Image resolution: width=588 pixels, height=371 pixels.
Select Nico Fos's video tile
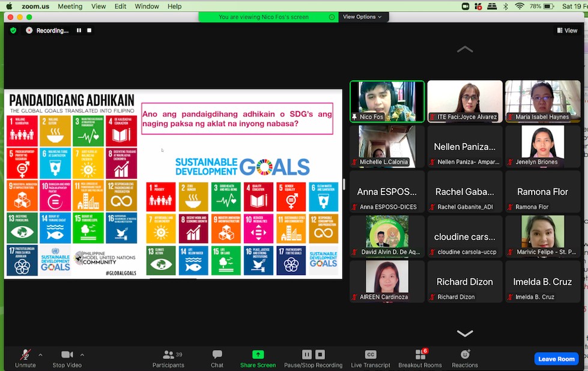[x=387, y=101]
